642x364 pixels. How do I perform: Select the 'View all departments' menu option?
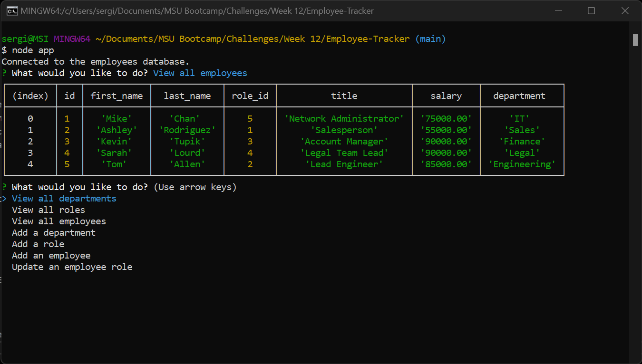[x=63, y=198]
